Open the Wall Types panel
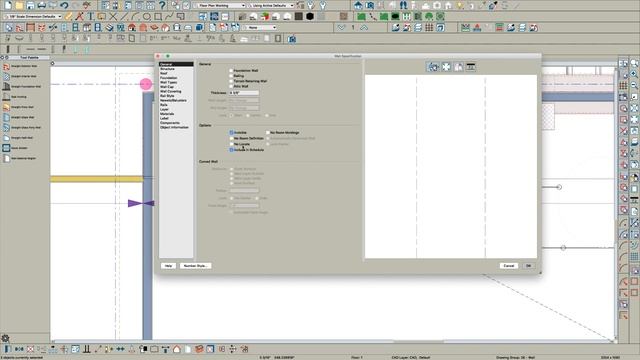Image resolution: width=640 pixels, height=360 pixels. [x=169, y=82]
